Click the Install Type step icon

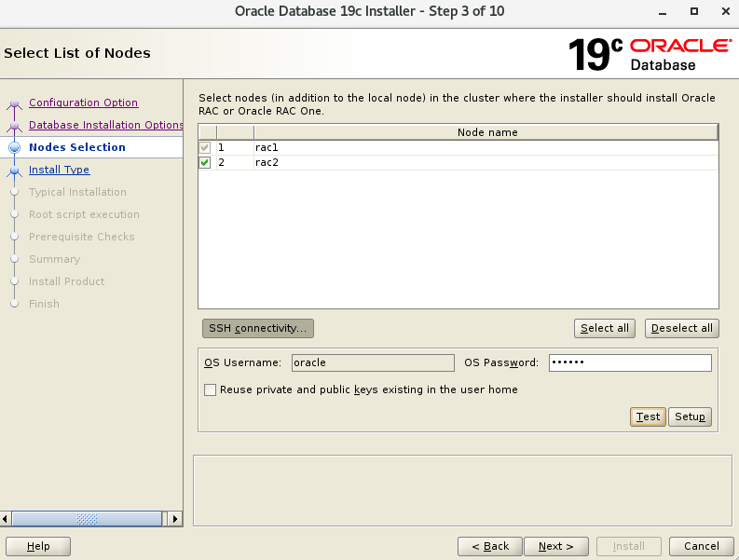coord(14,171)
